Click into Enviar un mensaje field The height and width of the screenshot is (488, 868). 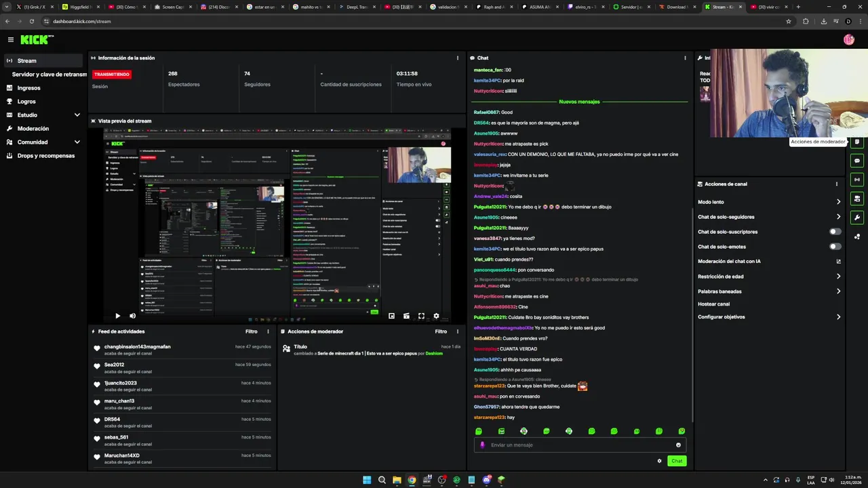point(578,445)
